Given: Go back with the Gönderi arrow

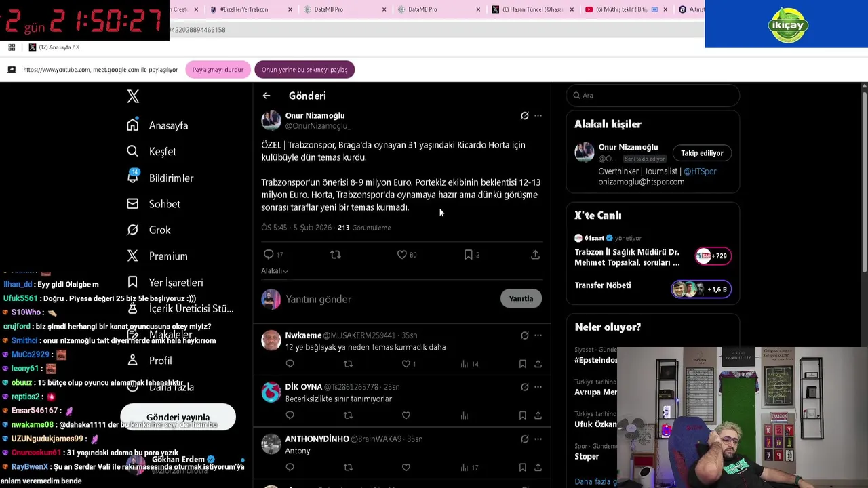Looking at the screenshot, I should point(267,96).
